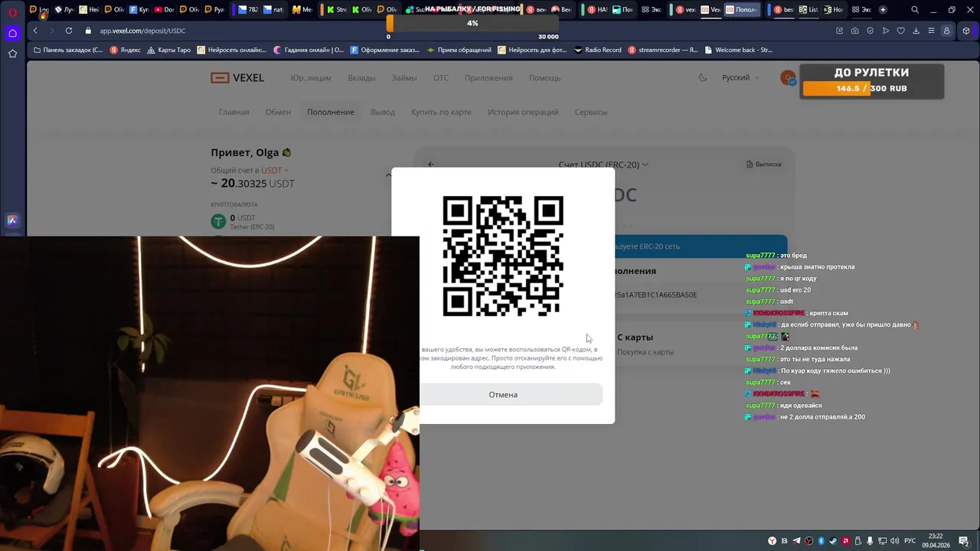Click the send/flow arrow icon in toolbar
This screenshot has width=980, height=551.
885,31
